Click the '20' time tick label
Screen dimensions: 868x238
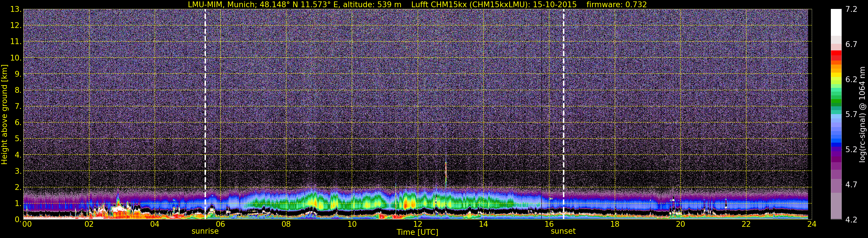coord(680,224)
